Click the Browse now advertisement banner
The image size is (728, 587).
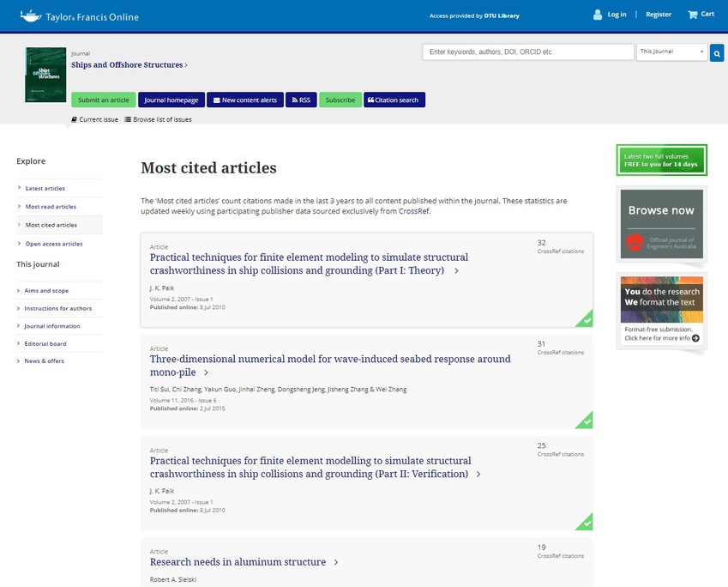coord(661,223)
